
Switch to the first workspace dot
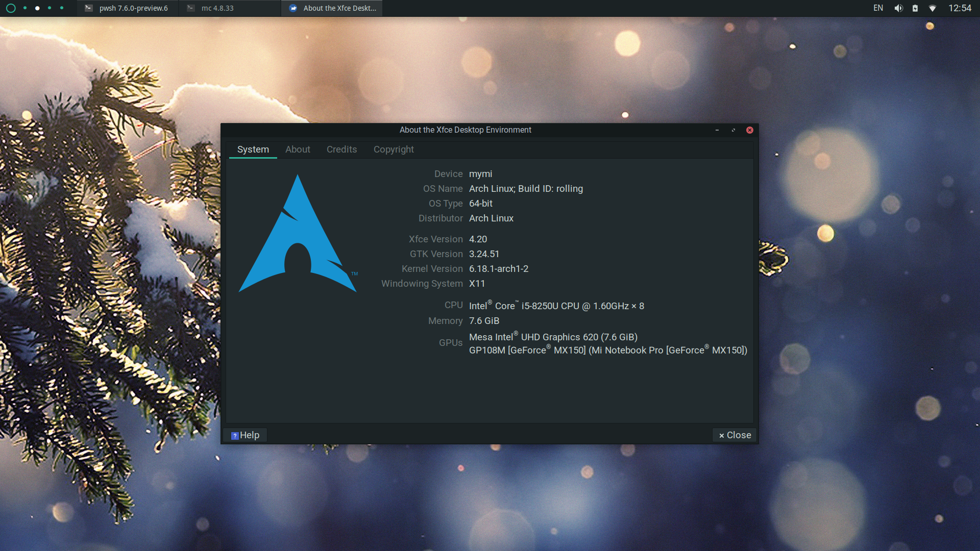click(x=25, y=8)
